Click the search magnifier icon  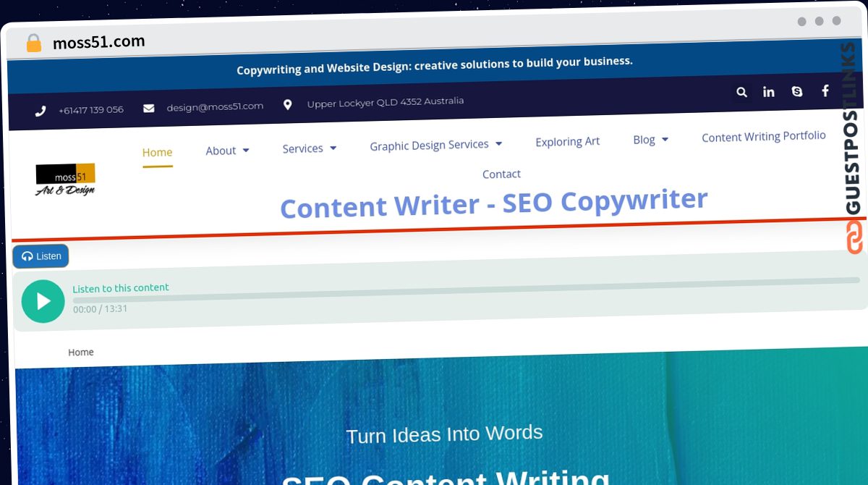[x=741, y=92]
